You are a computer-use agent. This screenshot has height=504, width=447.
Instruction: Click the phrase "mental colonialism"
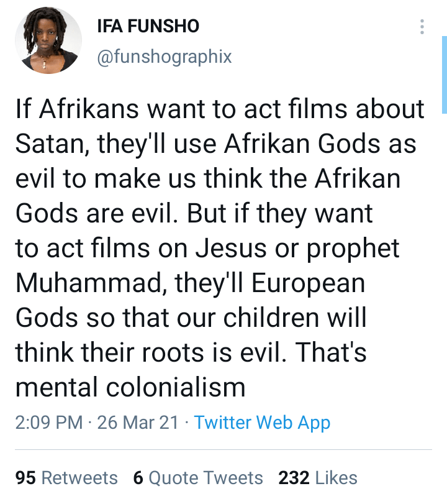pos(130,387)
